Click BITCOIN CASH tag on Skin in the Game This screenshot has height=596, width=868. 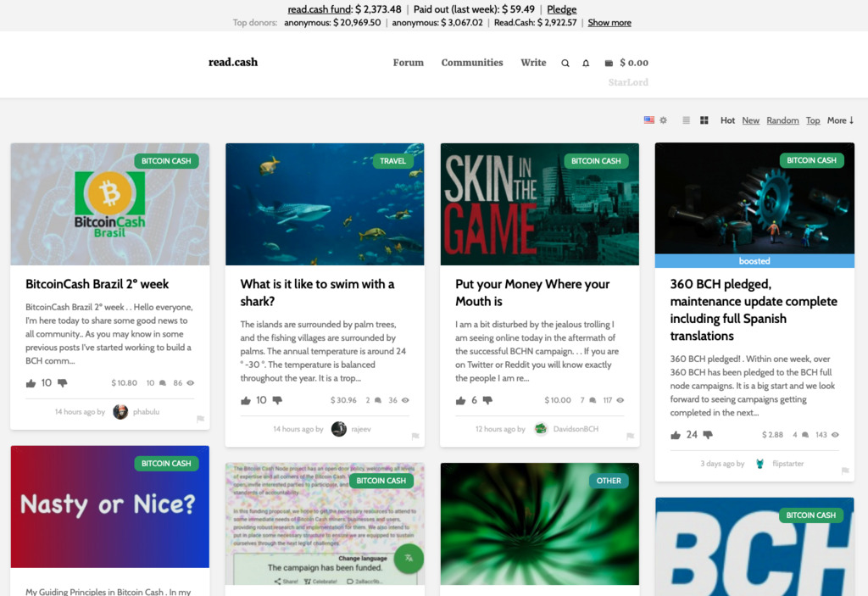[596, 160]
